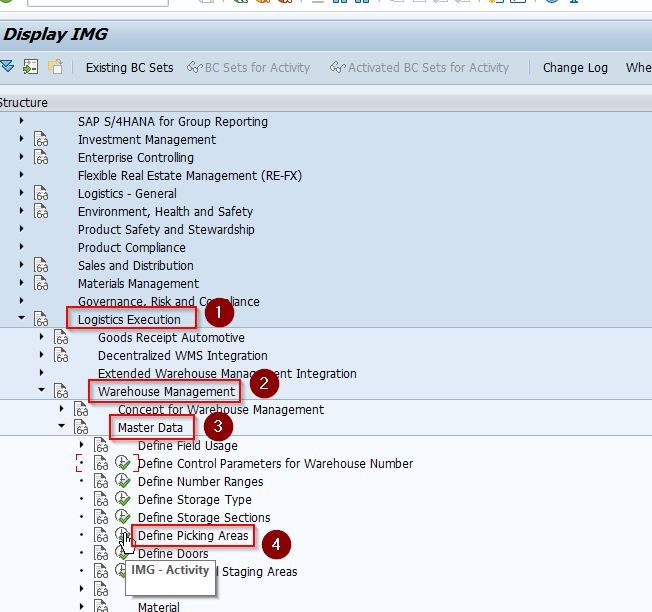Open documentation icon for Decentralized WMS Integration

pos(61,355)
